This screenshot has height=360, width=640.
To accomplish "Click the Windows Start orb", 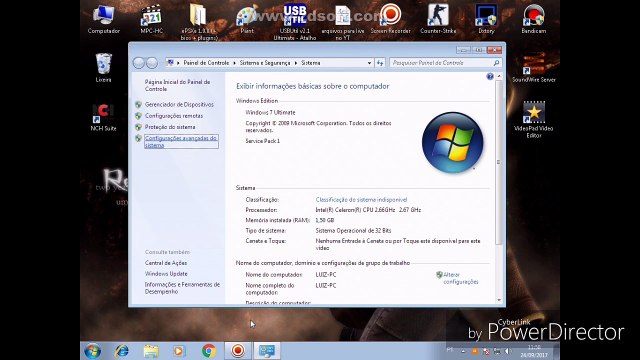I will 93,351.
